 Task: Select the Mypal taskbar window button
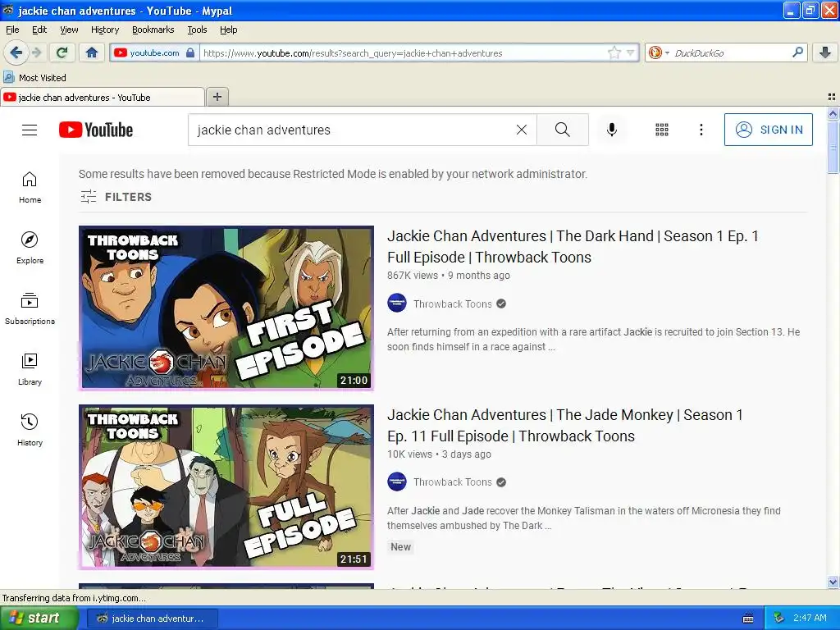151,619
